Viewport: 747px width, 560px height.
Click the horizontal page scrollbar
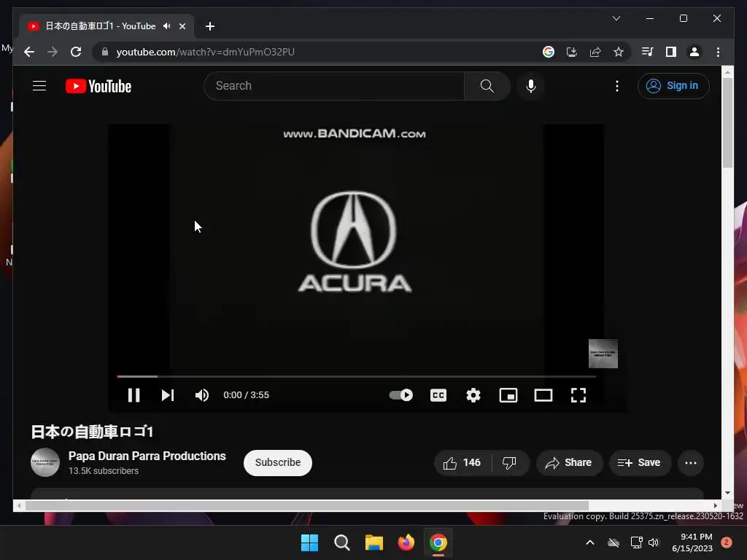[x=307, y=506]
